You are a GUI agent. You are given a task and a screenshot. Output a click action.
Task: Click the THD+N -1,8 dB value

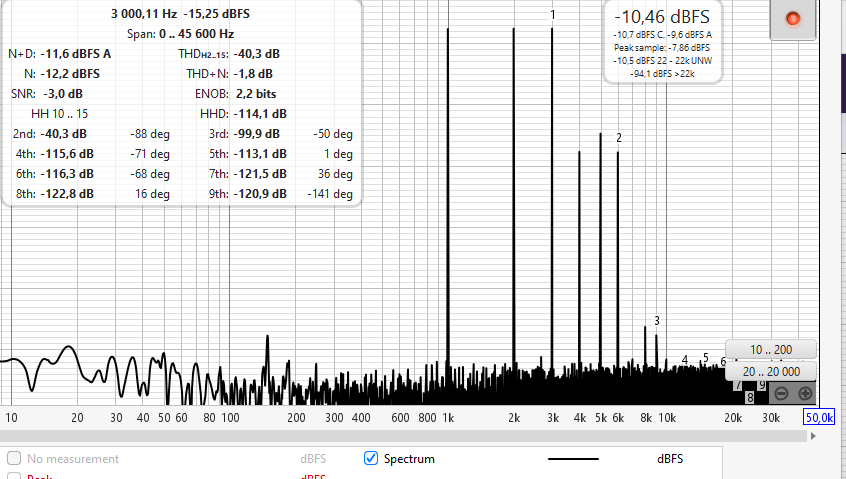coord(253,73)
